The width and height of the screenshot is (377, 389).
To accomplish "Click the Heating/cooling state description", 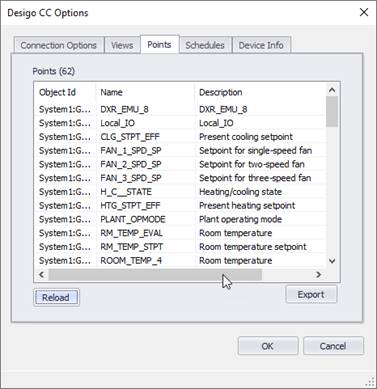I will [x=240, y=192].
